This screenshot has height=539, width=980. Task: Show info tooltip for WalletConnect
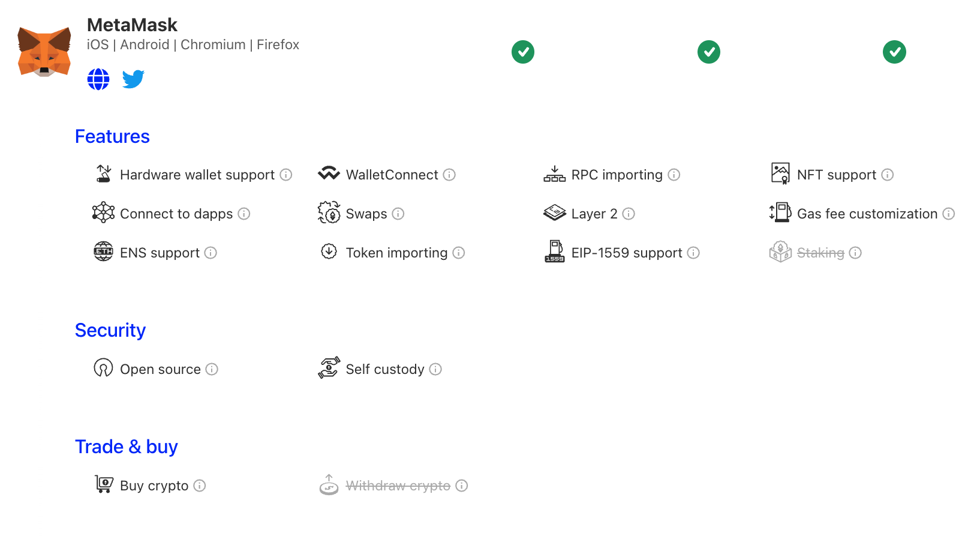coord(449,175)
